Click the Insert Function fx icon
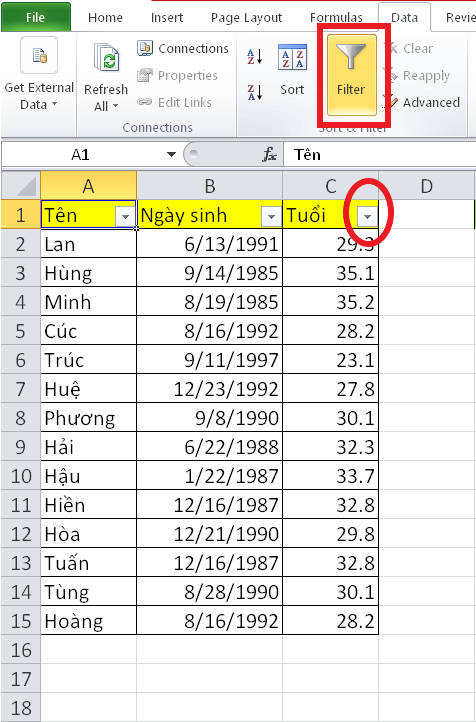The image size is (476, 722). coord(269,155)
